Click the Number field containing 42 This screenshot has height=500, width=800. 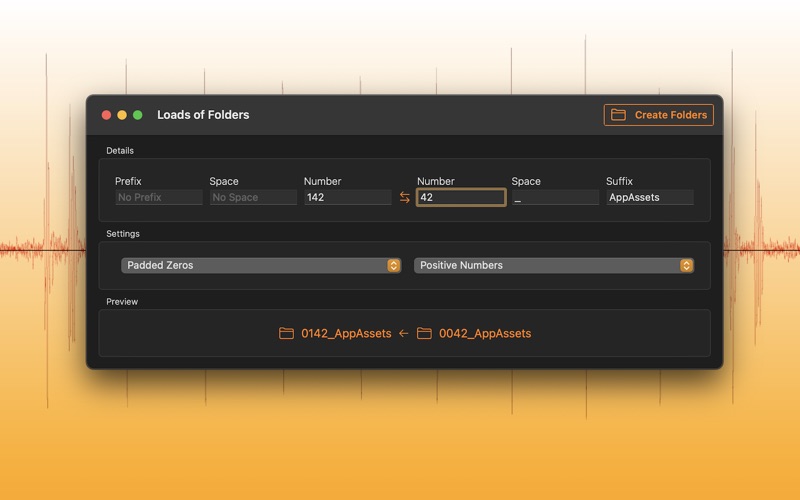tap(461, 197)
